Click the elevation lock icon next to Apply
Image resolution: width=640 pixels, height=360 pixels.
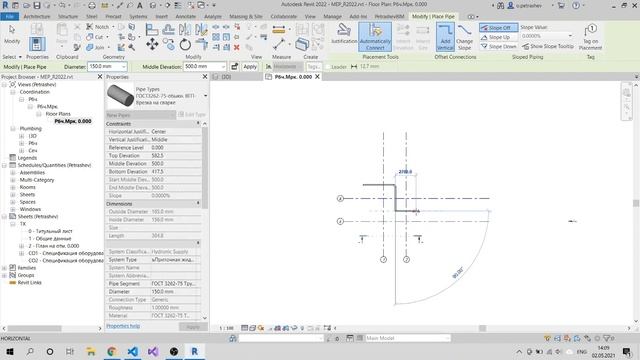(234, 67)
